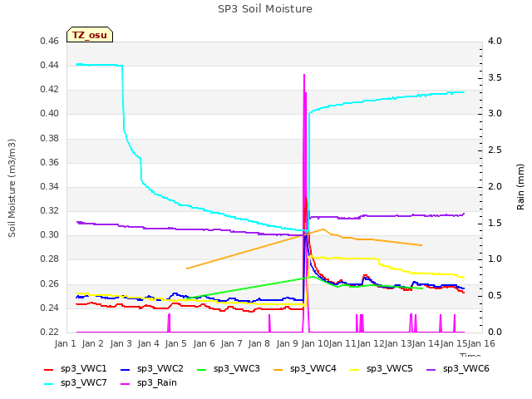Click the TZ_osu annotation label

pyautogui.click(x=90, y=35)
